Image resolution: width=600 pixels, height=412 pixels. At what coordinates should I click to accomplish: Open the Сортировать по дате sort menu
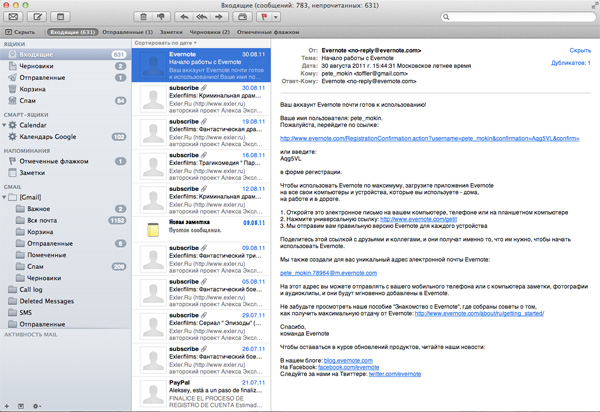pos(158,46)
